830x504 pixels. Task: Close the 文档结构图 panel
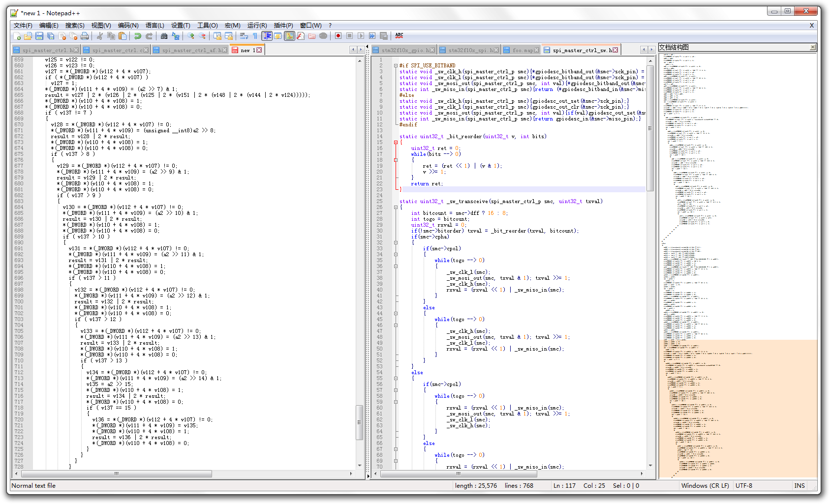tap(813, 47)
